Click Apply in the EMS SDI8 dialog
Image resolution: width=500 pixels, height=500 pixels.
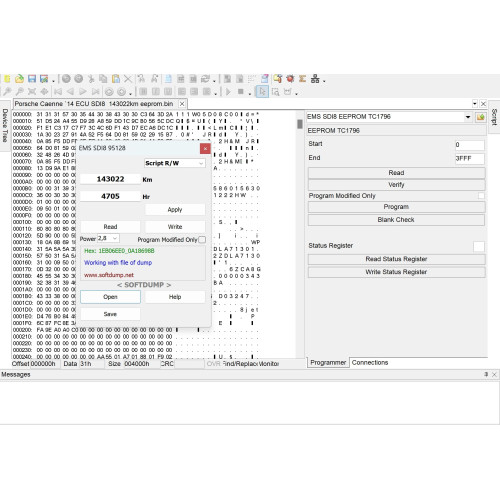175,210
